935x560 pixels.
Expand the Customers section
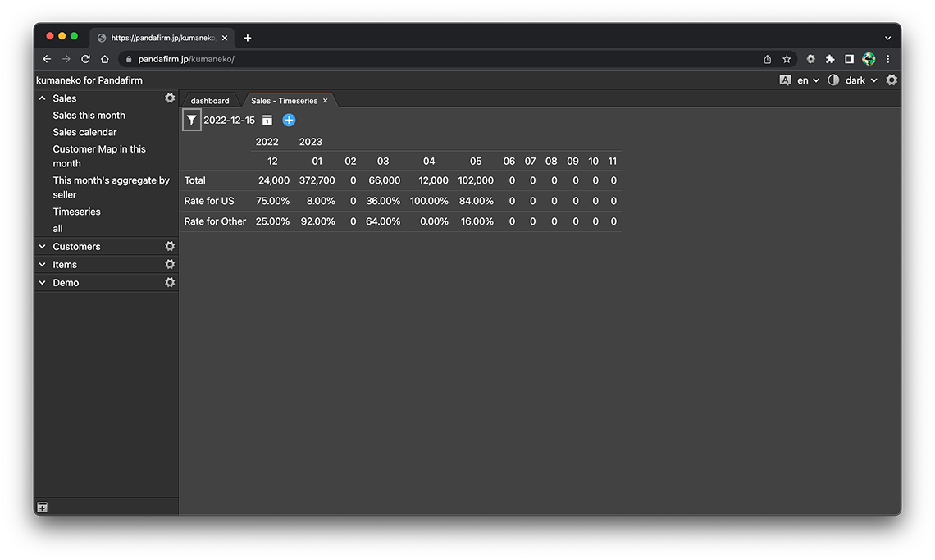[x=43, y=246]
